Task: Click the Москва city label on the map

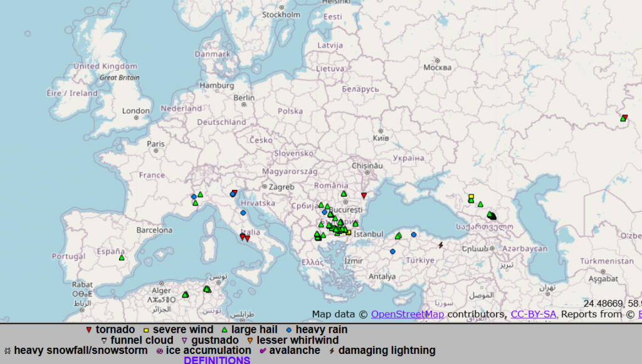Action: (x=437, y=67)
